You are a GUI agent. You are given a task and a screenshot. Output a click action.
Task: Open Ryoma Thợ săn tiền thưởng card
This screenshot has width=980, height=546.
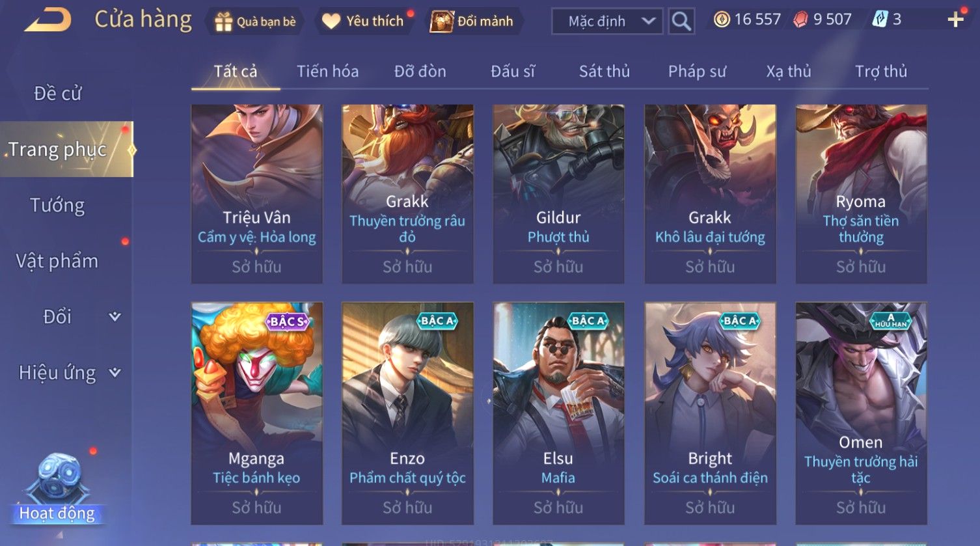[x=861, y=194]
